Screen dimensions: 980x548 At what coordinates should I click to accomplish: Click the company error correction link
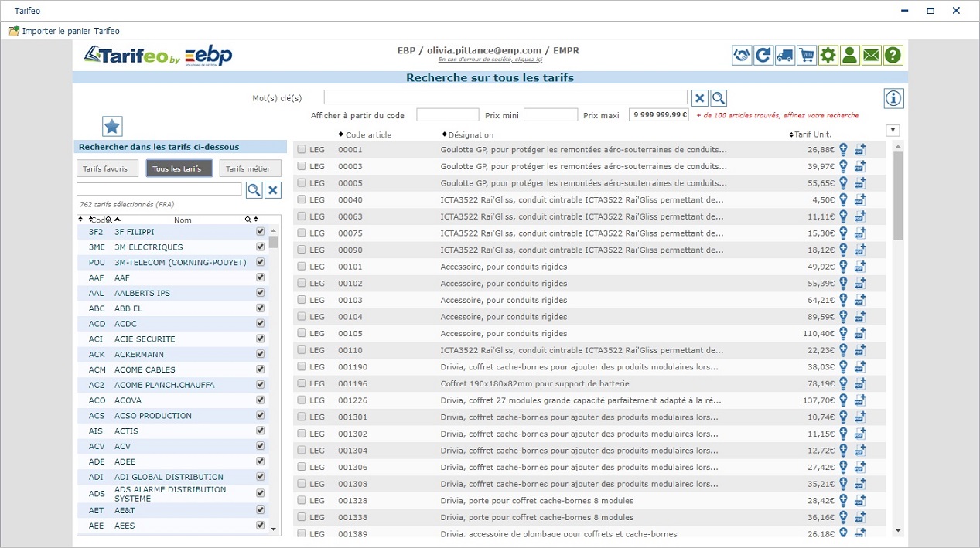[x=490, y=60]
